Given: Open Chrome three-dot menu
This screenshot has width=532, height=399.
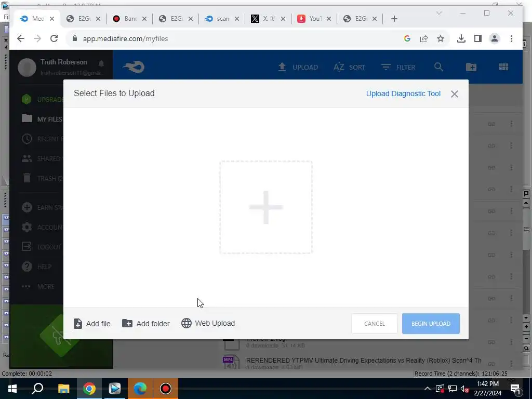Looking at the screenshot, I should (x=511, y=38).
